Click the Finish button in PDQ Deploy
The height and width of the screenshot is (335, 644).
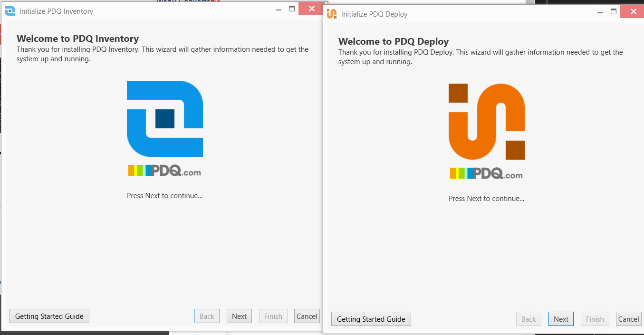tap(595, 319)
